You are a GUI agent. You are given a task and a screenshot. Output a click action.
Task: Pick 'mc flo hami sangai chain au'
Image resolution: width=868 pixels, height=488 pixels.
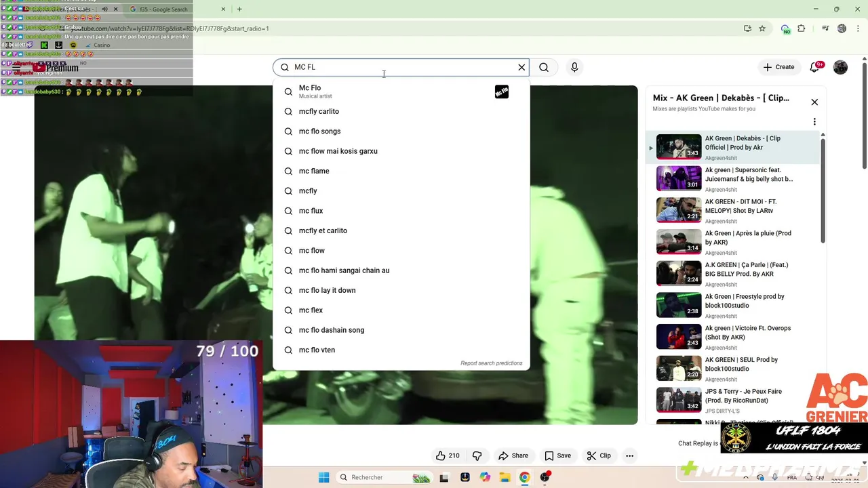click(x=401, y=270)
